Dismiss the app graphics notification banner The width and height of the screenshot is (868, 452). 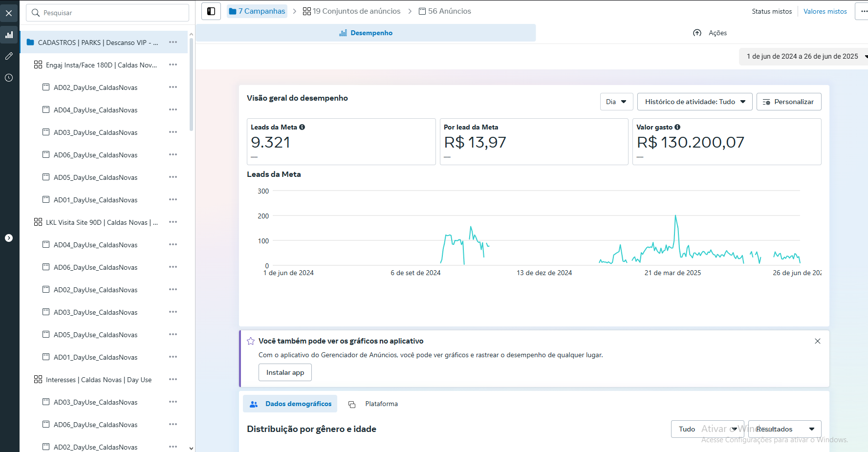(818, 341)
